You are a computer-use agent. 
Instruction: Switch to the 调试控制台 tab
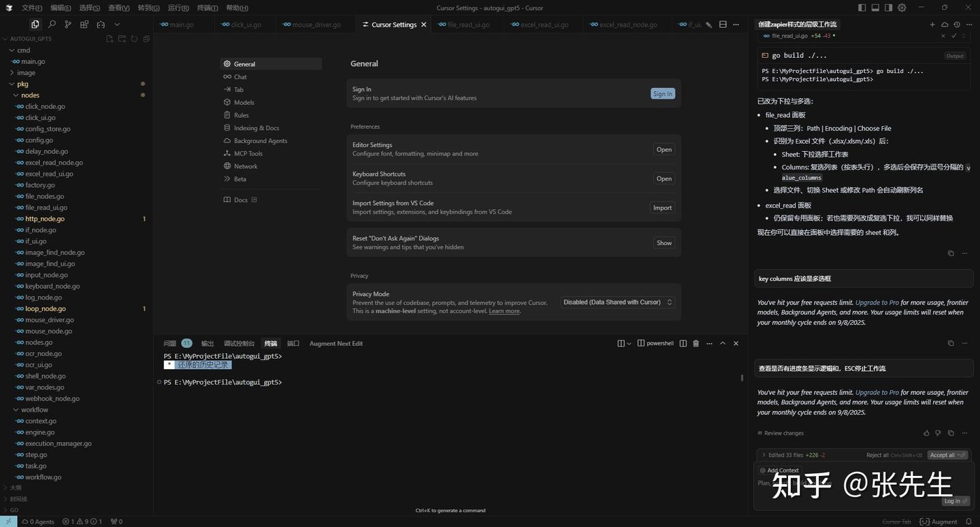[238, 343]
